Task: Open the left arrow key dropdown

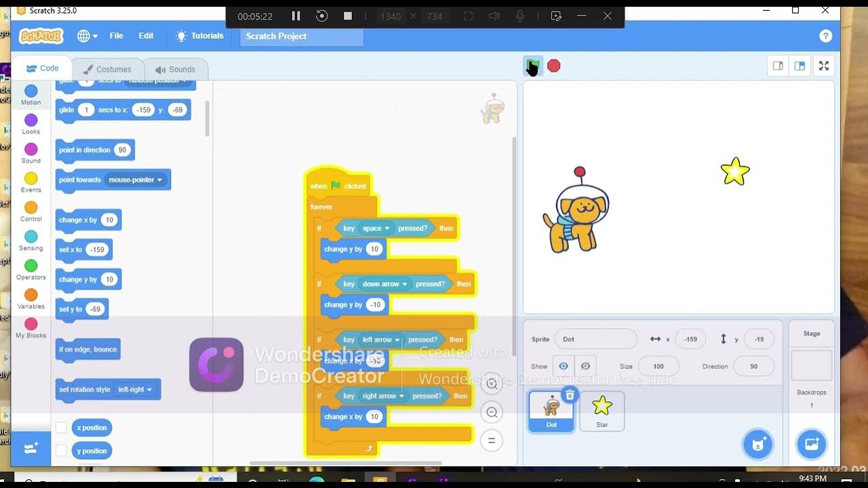Action: tap(381, 340)
